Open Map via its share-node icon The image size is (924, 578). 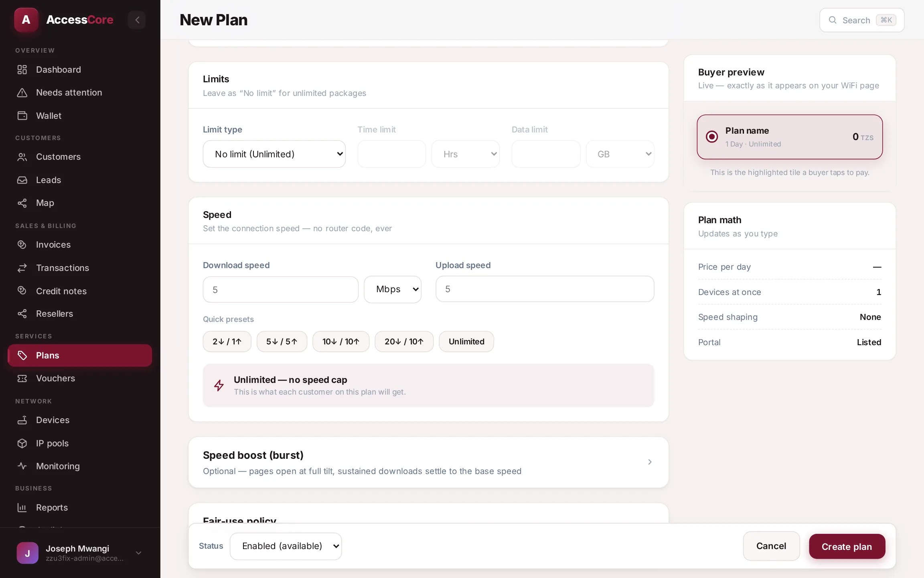pos(22,203)
